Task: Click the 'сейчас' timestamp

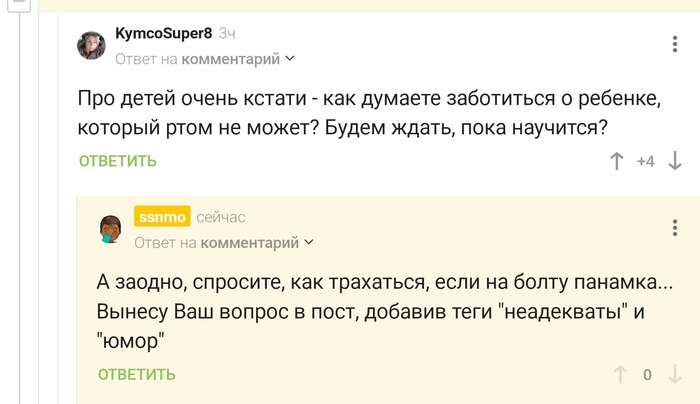Action: coord(221,217)
